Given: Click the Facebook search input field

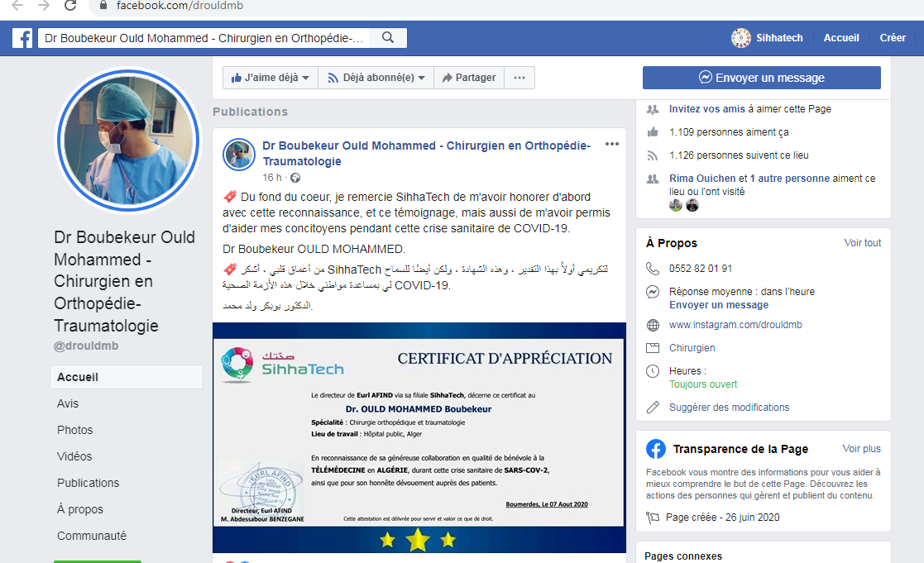Looking at the screenshot, I should click(203, 38).
